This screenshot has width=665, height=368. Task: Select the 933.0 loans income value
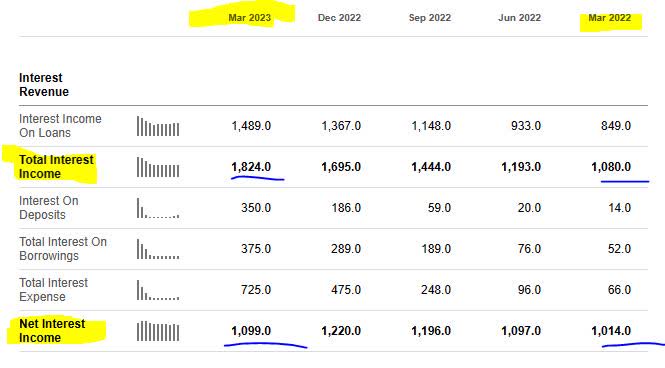[x=526, y=126]
